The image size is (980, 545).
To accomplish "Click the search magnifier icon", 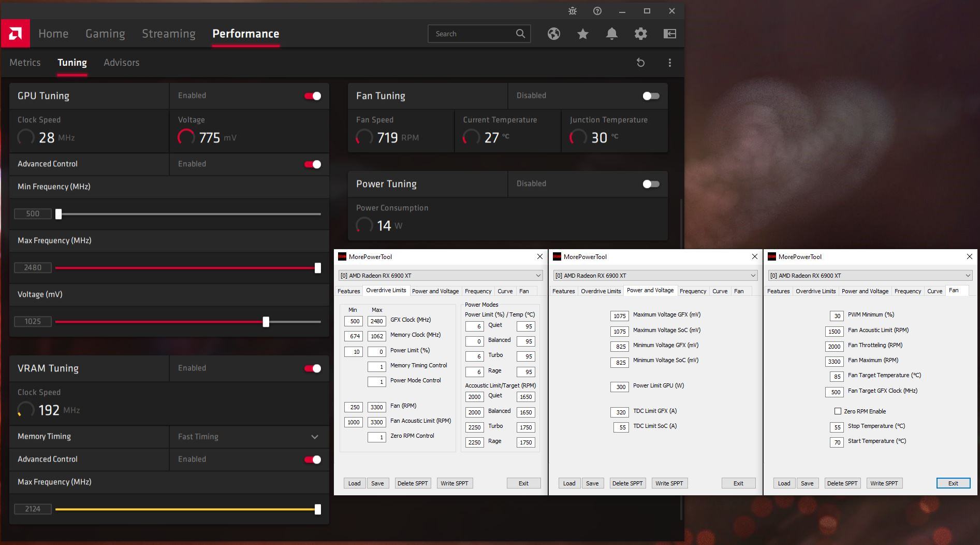I will pos(520,34).
